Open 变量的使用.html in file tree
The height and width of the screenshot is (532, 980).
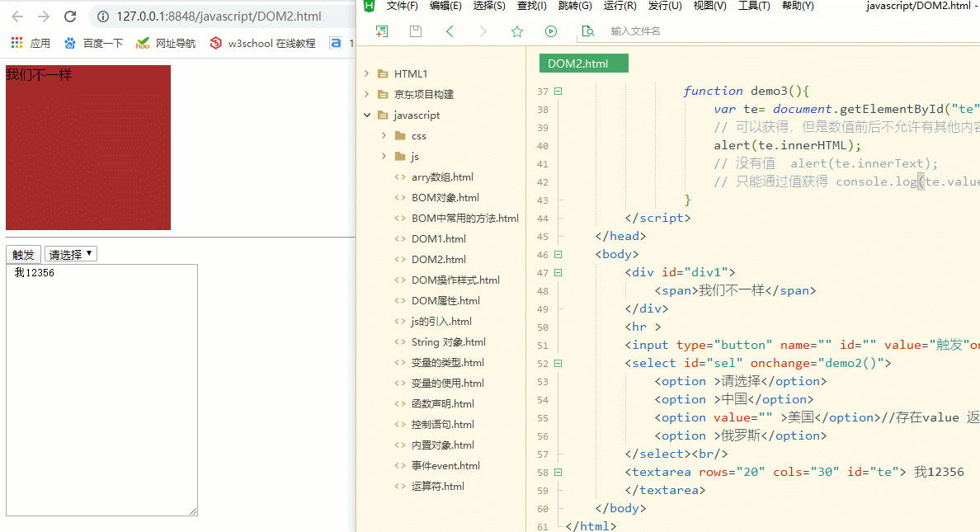click(447, 384)
